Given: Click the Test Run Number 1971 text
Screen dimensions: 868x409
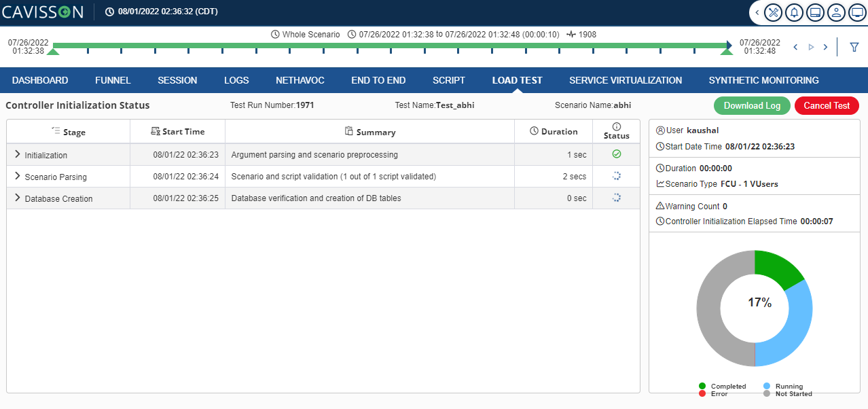Looking at the screenshot, I should point(272,105).
